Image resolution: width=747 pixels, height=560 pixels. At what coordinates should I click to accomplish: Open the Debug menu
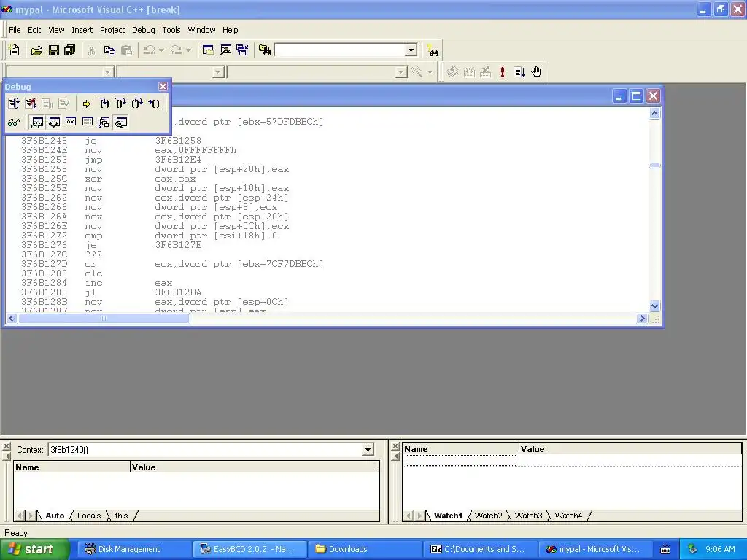click(144, 30)
